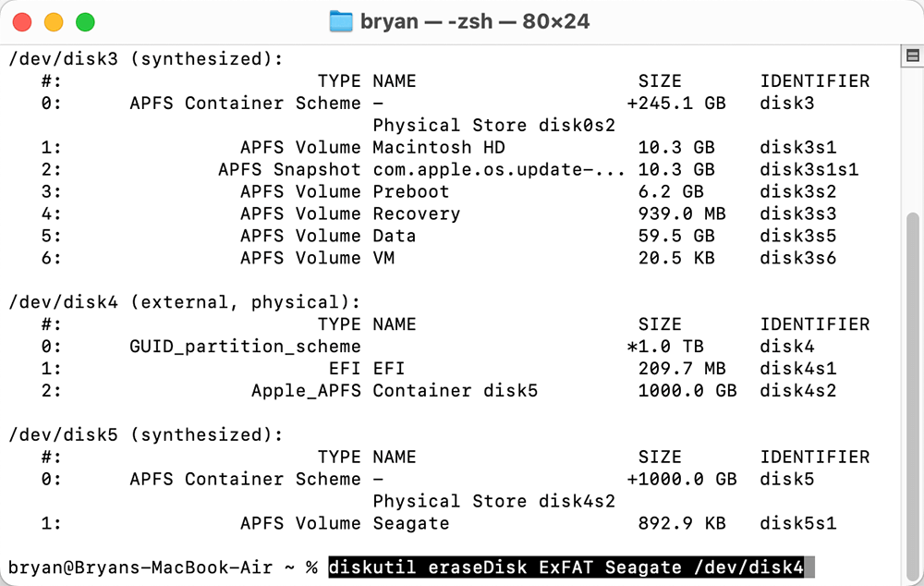Click the folder proxy icon in the title bar
The height and width of the screenshot is (586, 924).
(339, 21)
